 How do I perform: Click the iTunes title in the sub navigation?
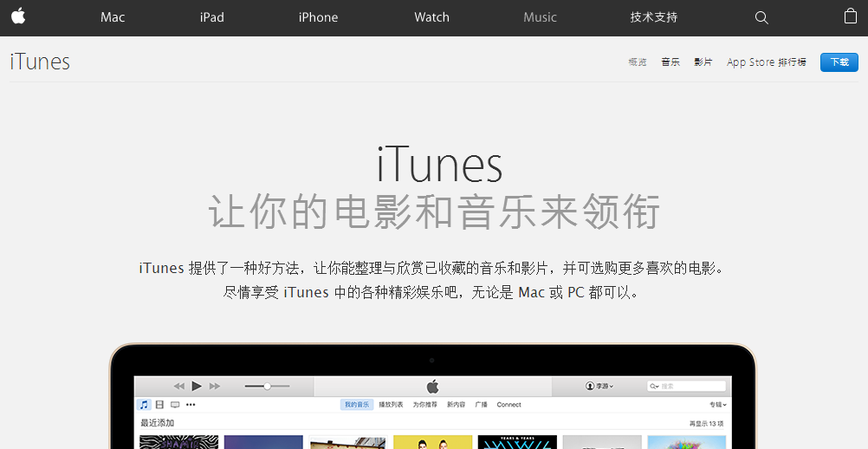[40, 62]
